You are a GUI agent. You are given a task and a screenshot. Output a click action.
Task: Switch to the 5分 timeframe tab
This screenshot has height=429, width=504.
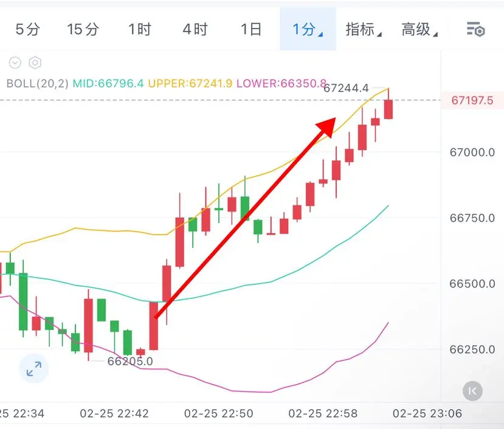(27, 30)
